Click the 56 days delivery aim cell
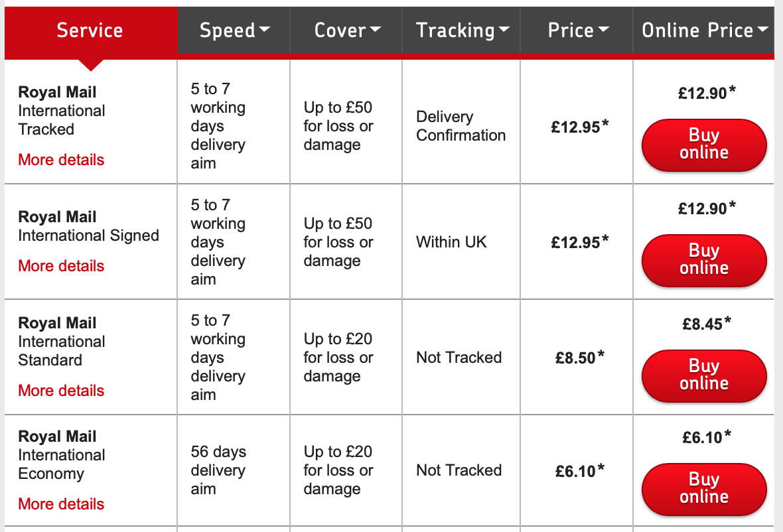Viewport: 783px width, 532px height. (218, 470)
